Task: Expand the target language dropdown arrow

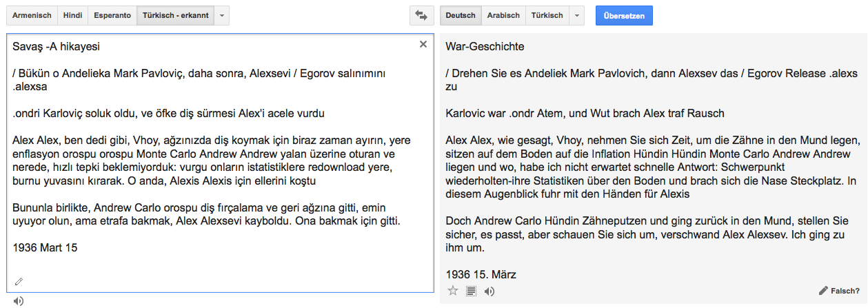Action: [x=577, y=15]
